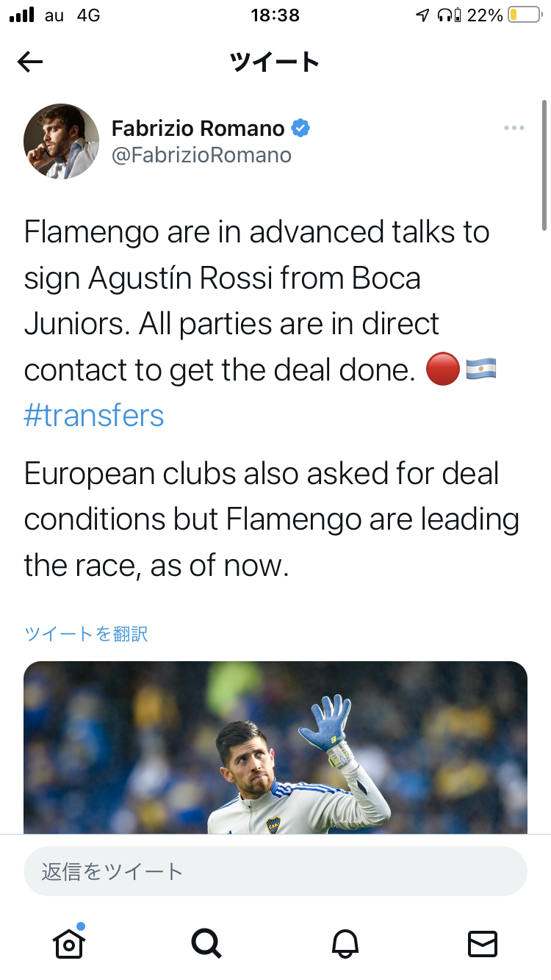Tap the blue verified badge
This screenshot has width=551, height=980.
point(300,129)
